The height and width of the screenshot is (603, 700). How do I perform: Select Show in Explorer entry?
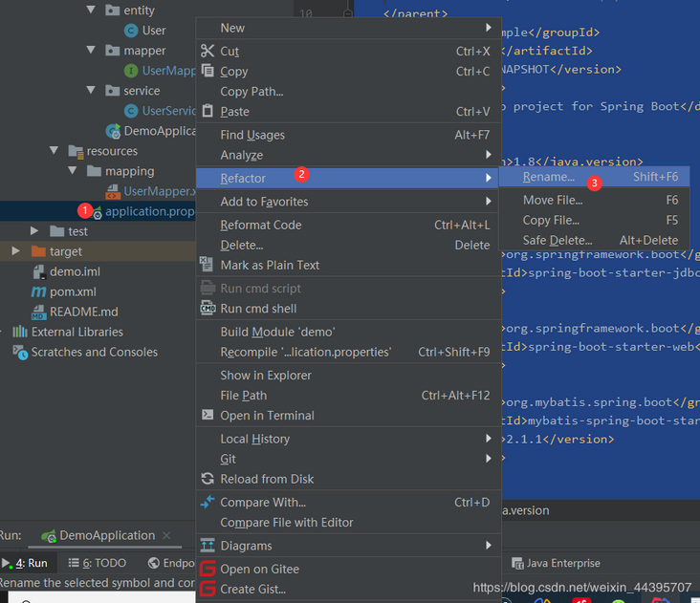pos(349,376)
